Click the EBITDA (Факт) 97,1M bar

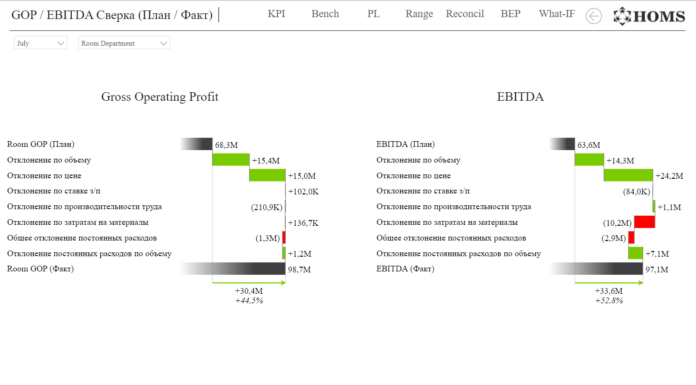pos(596,268)
